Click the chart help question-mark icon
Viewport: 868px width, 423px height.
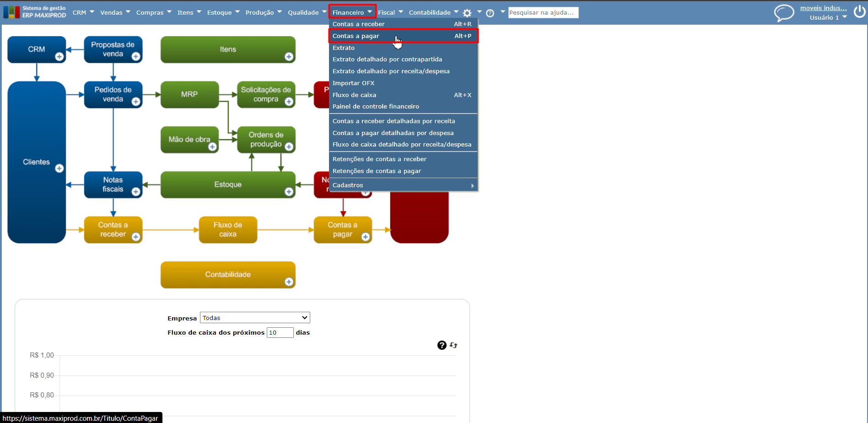442,345
